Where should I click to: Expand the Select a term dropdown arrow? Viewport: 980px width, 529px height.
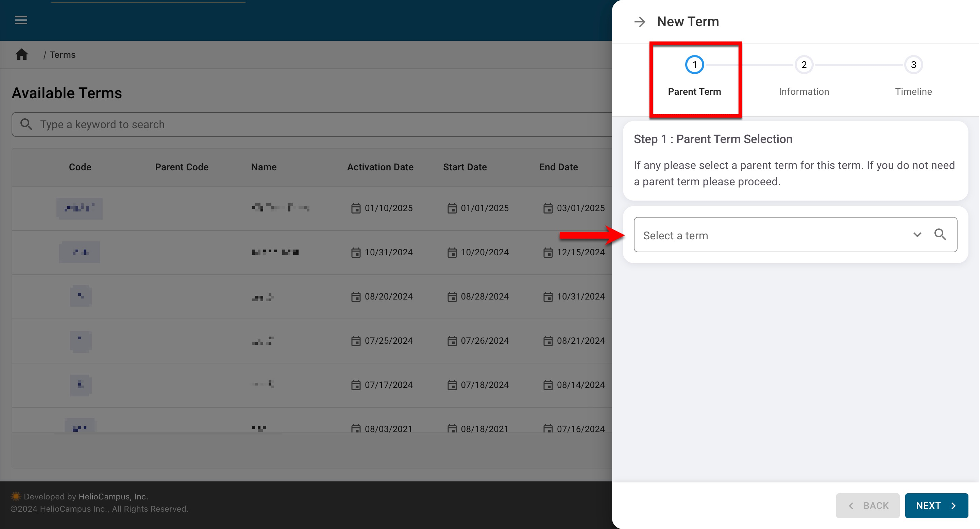click(x=917, y=235)
